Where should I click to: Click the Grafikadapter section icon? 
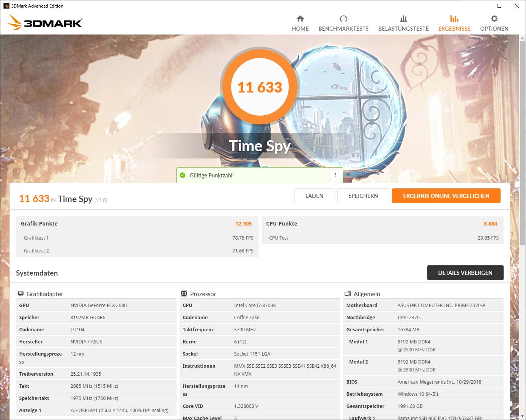pos(20,294)
